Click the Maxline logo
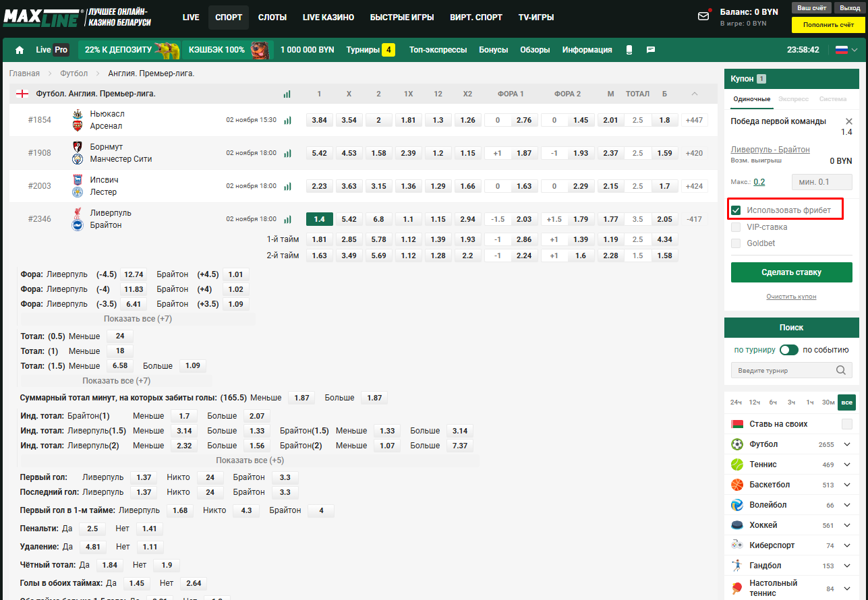The height and width of the screenshot is (600, 868). point(42,17)
